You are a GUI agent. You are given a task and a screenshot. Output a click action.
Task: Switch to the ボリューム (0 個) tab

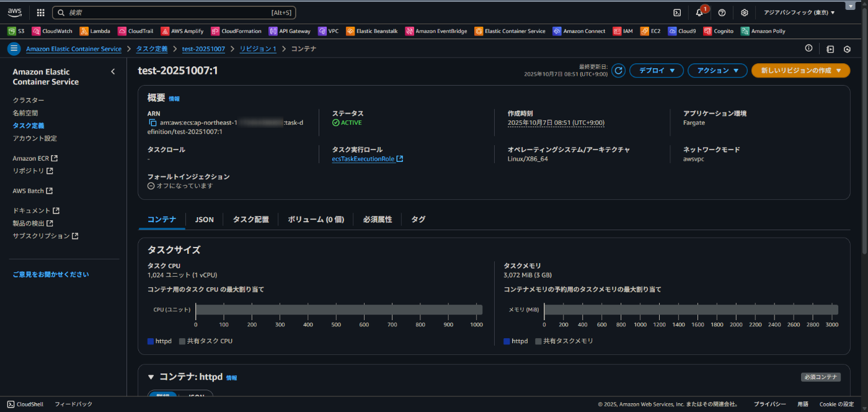(316, 220)
